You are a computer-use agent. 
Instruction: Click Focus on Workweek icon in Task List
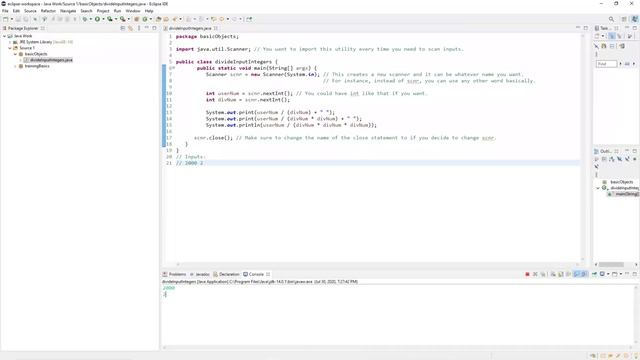pyautogui.click(x=629, y=36)
